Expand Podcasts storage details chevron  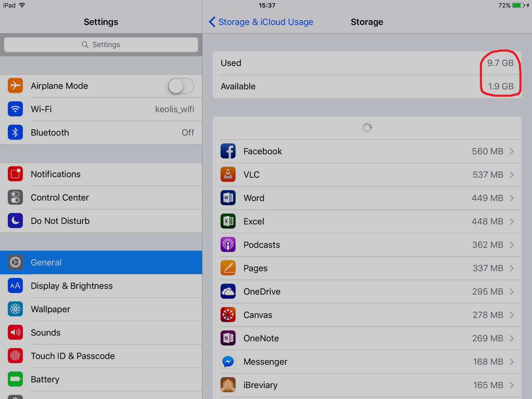(x=512, y=245)
